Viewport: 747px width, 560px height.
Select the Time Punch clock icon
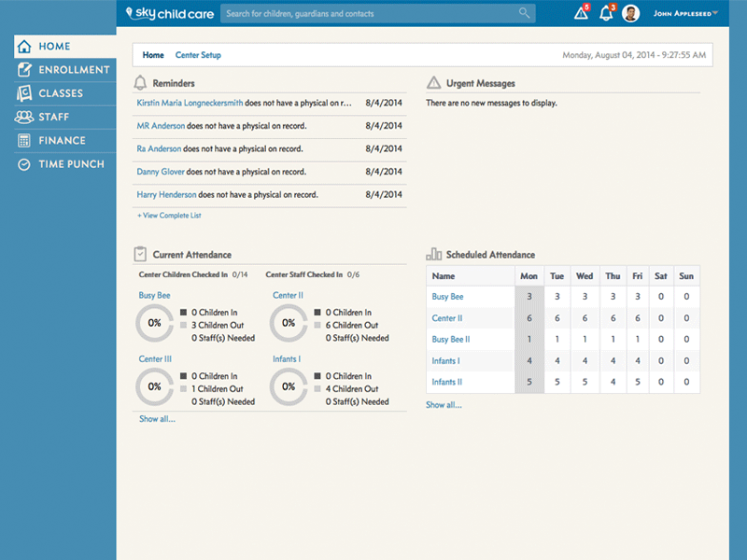click(25, 164)
